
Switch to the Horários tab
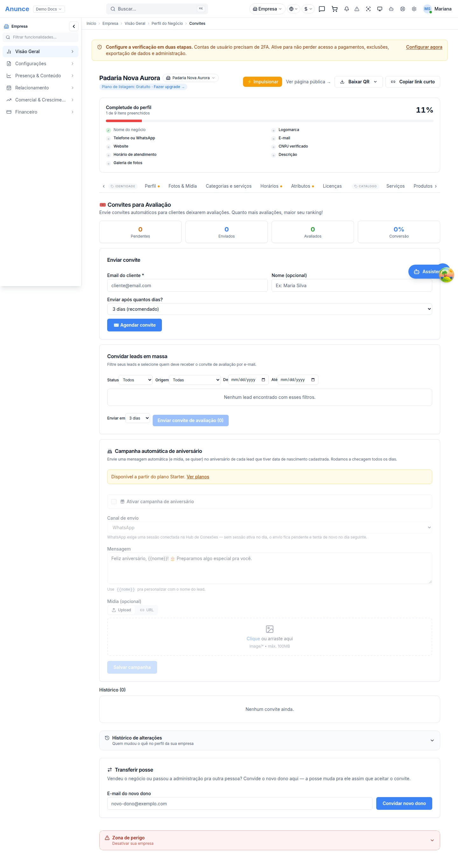[271, 186]
